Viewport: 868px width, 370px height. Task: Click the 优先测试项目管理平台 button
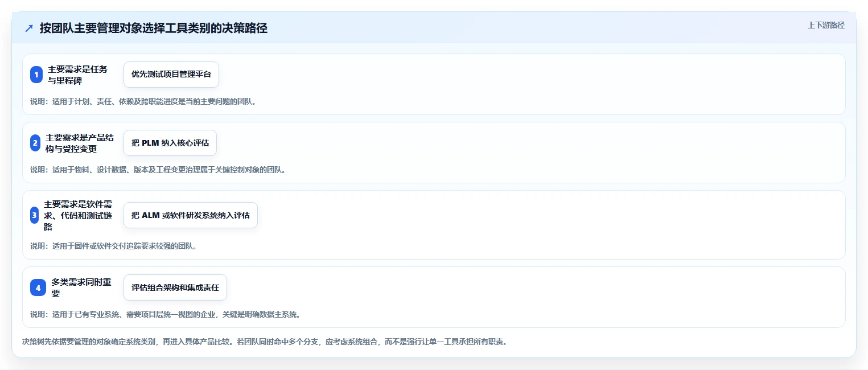171,75
